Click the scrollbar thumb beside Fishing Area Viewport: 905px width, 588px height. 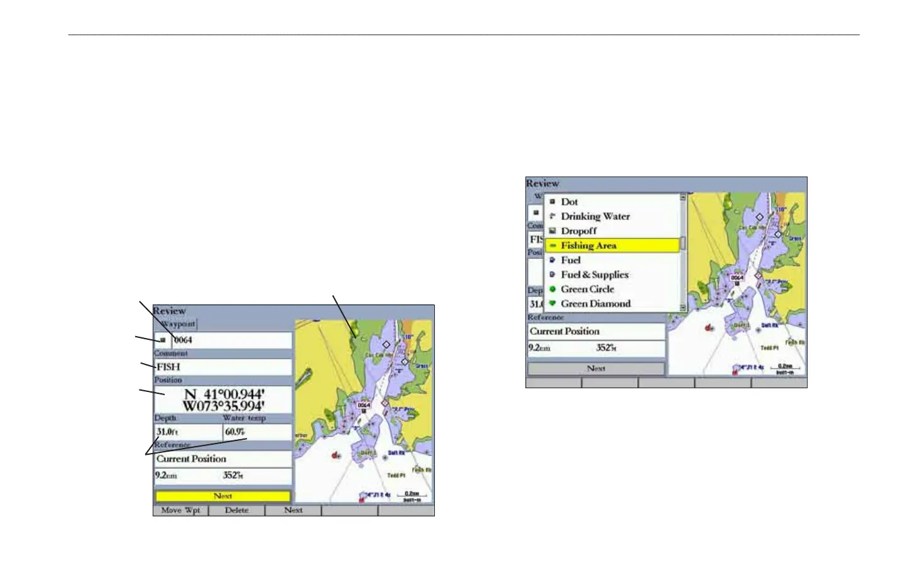click(683, 244)
